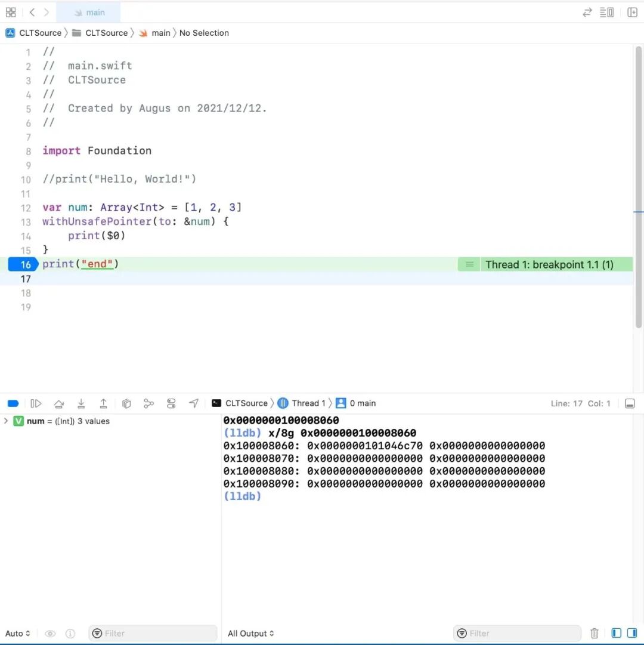This screenshot has width=644, height=645.
Task: Click the Thread 1 breakpoint 1.1 annotation
Action: [x=545, y=264]
